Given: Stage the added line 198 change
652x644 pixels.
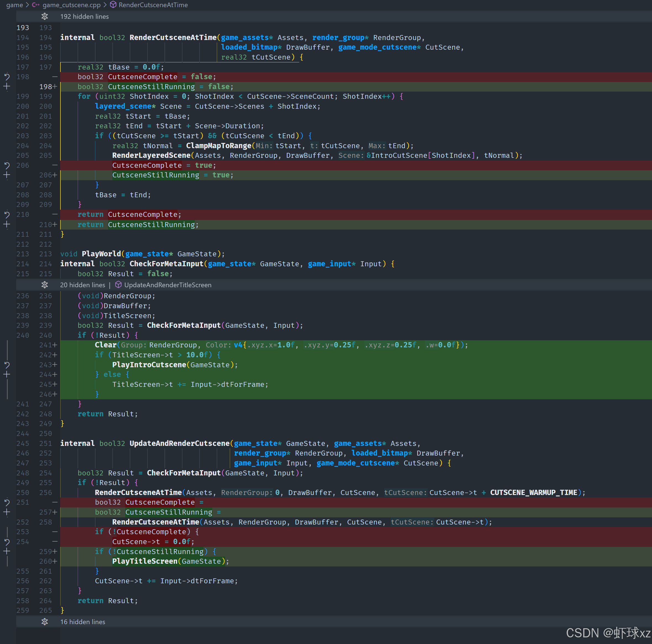Looking at the screenshot, I should tap(7, 87).
